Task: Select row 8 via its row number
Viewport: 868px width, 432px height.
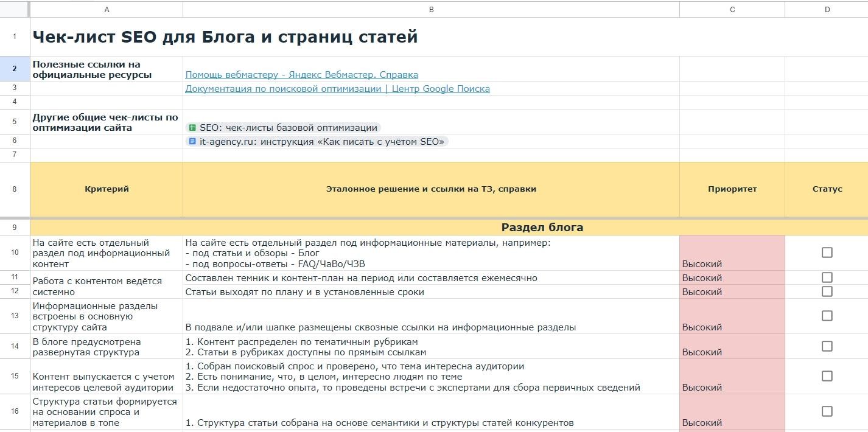Action: (14, 189)
